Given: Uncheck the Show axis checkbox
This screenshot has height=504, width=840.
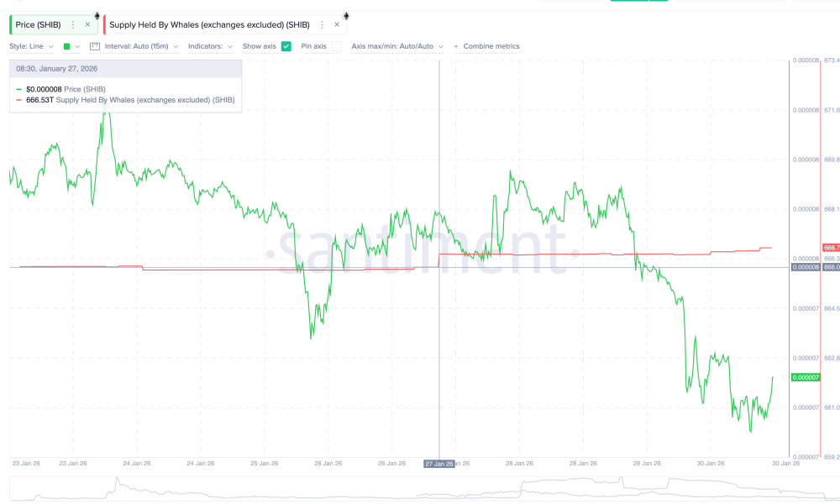Looking at the screenshot, I should pos(286,46).
